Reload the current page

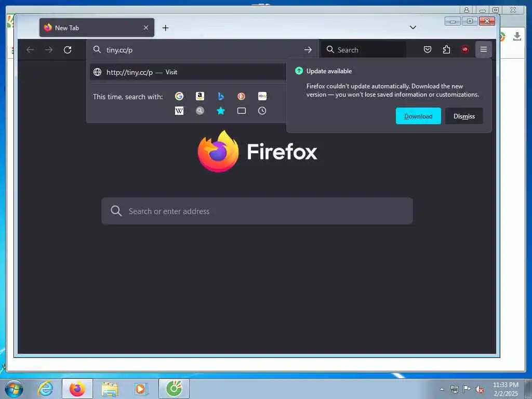(68, 50)
